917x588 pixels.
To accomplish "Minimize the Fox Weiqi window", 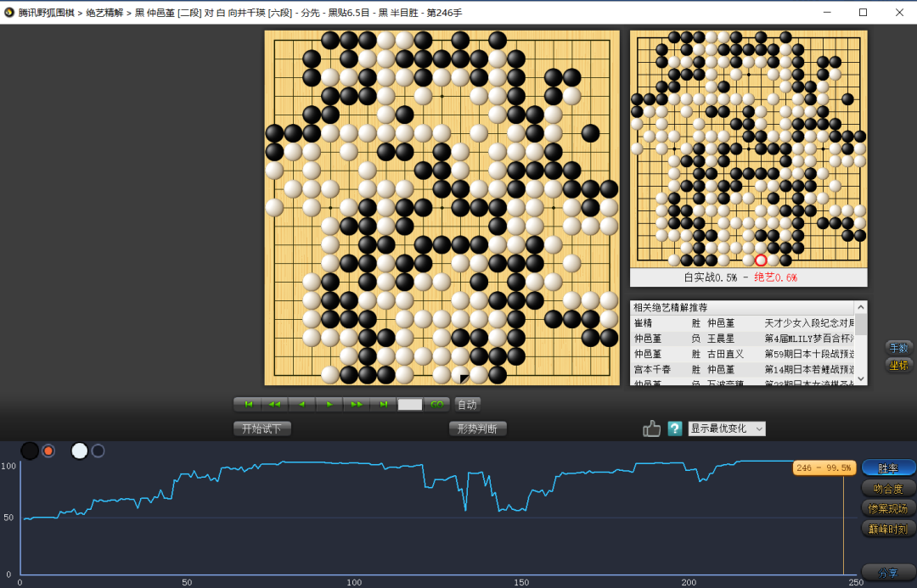I will click(x=827, y=12).
